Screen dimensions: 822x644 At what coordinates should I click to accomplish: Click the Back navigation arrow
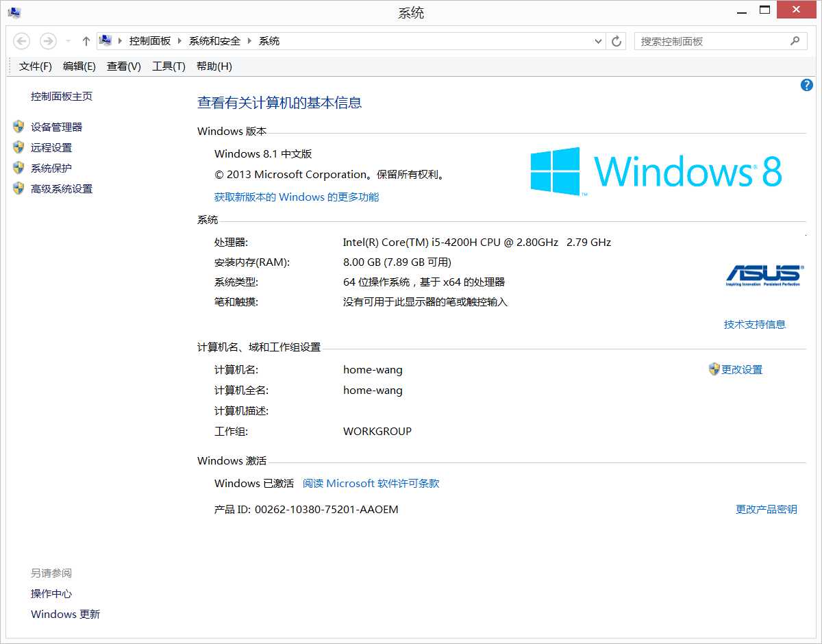(x=22, y=41)
